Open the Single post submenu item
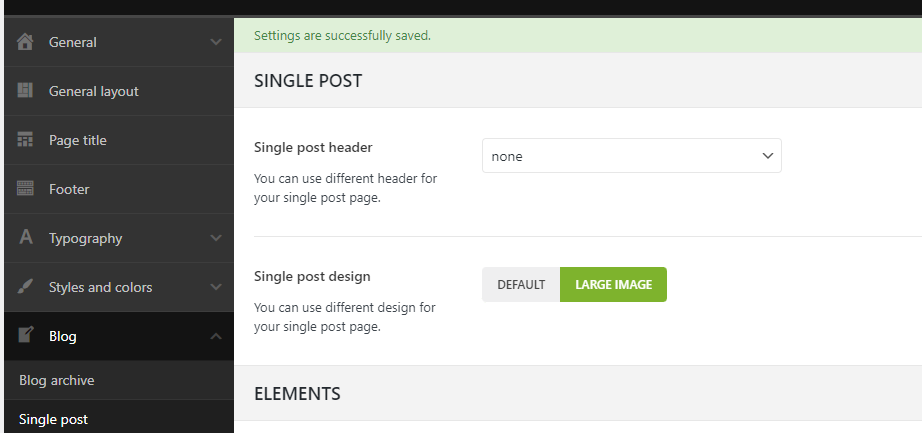922x433 pixels. (53, 419)
